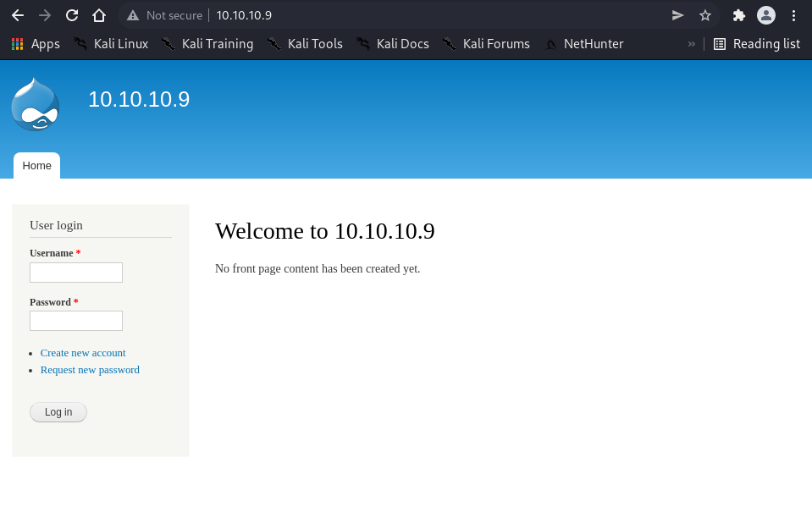812x507 pixels.
Task: Click the send/share arrow icon in address bar
Action: click(x=677, y=15)
